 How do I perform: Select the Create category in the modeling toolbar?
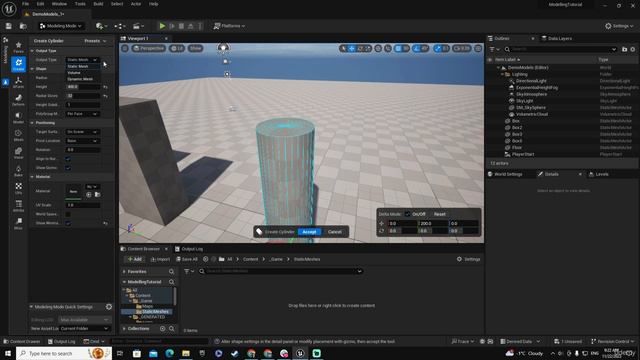pos(18,64)
